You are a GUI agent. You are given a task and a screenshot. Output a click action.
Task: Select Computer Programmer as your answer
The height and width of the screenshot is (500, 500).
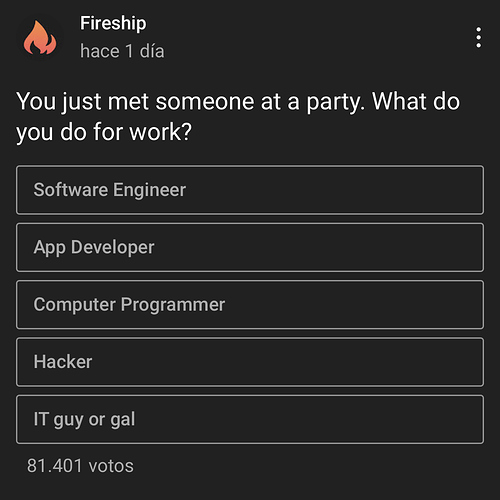[250, 305]
